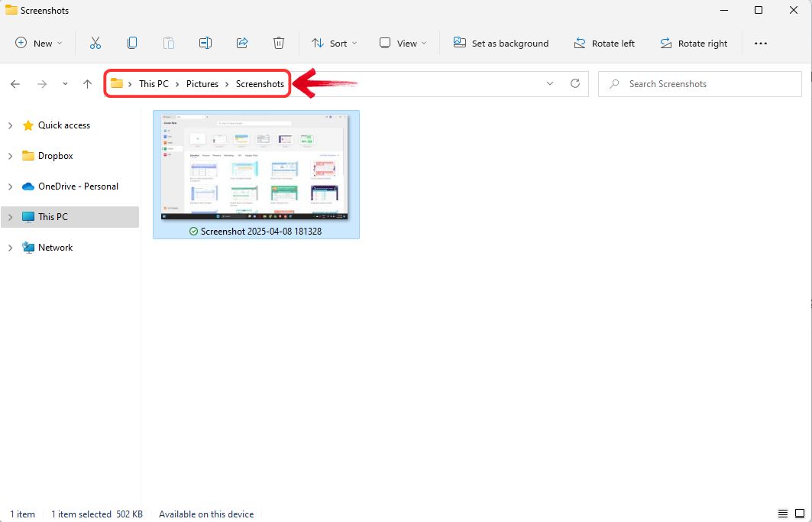Open the New item menu

38,43
